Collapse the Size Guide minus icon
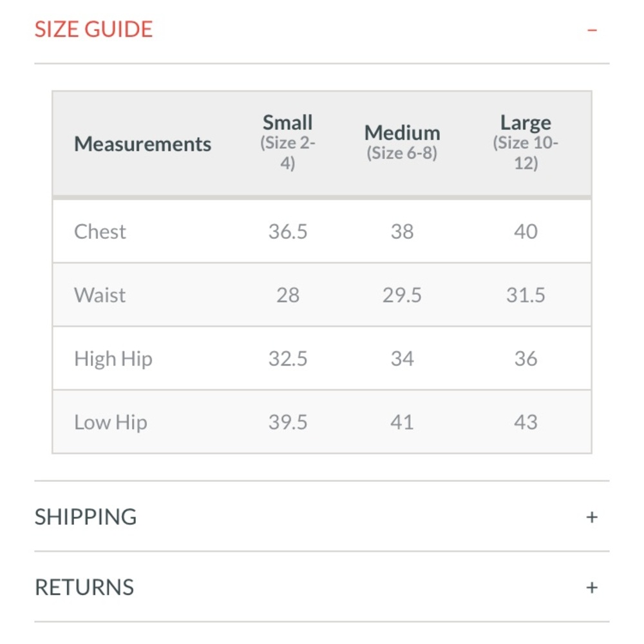 tap(592, 30)
